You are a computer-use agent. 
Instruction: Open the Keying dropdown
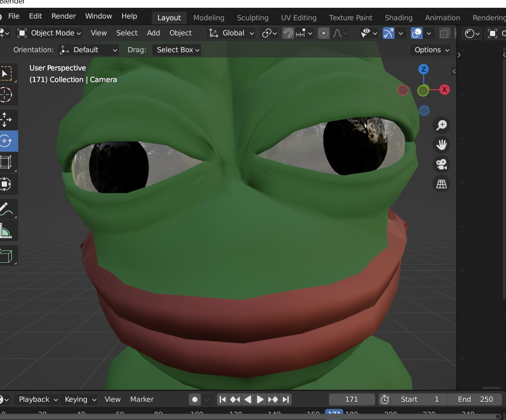tap(80, 399)
